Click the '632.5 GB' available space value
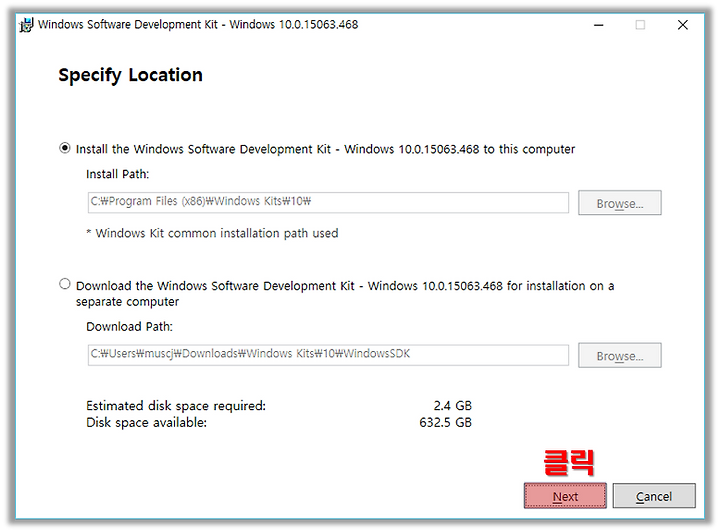The height and width of the screenshot is (532, 720). pos(445,422)
